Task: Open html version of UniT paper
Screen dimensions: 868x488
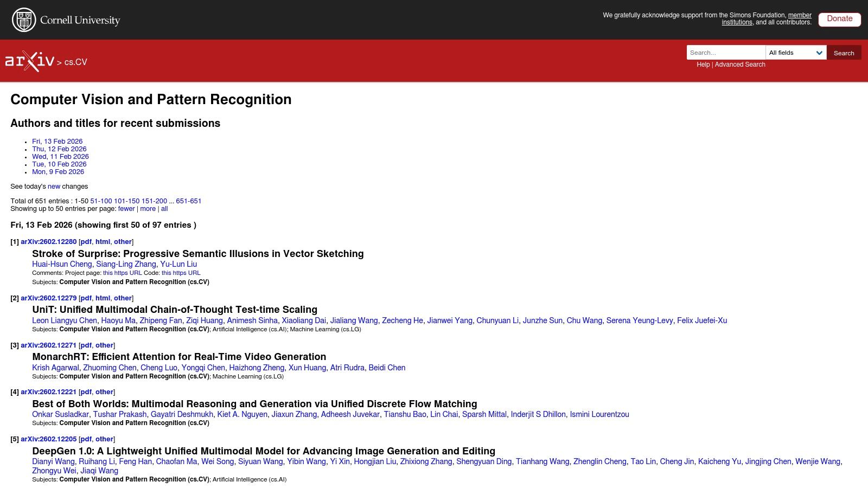Action: pyautogui.click(x=102, y=298)
